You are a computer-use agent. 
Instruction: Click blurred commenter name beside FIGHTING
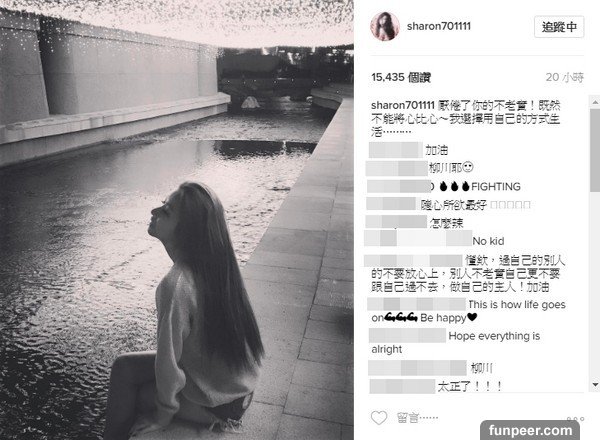[398, 186]
